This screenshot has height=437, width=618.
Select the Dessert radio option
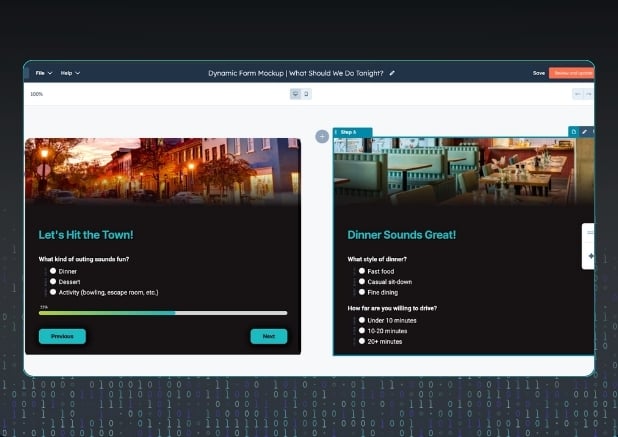click(53, 282)
